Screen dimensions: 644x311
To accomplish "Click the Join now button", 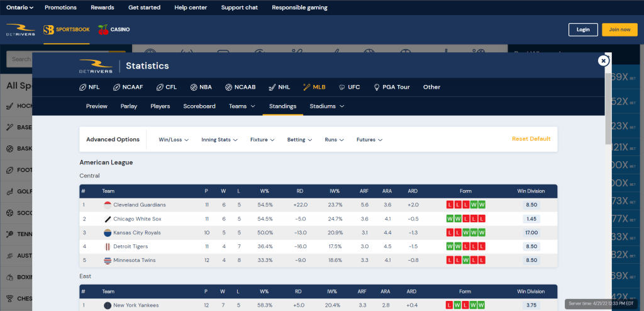I will 619,30.
